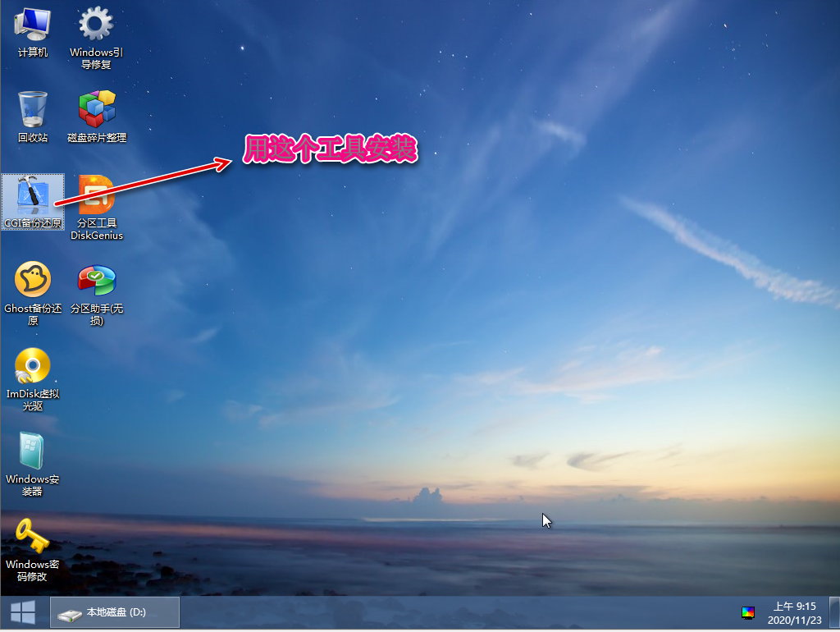840x632 pixels.
Task: Select the CGI备份还原 tool icon
Action: [33, 196]
